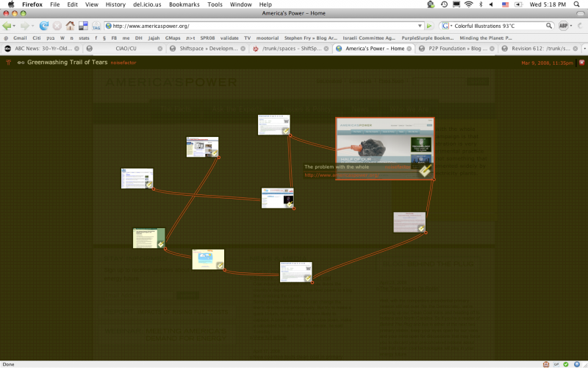Click the Adblock Plus ABP icon

(x=563, y=26)
